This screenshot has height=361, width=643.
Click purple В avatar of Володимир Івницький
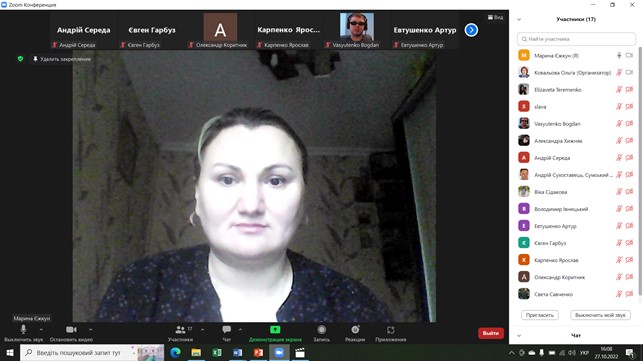pos(524,209)
